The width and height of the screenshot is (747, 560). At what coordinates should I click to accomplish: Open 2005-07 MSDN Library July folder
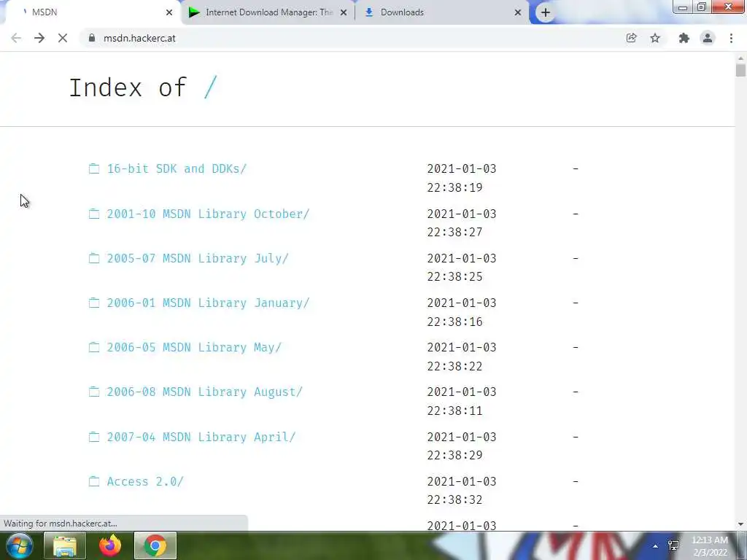(x=198, y=258)
